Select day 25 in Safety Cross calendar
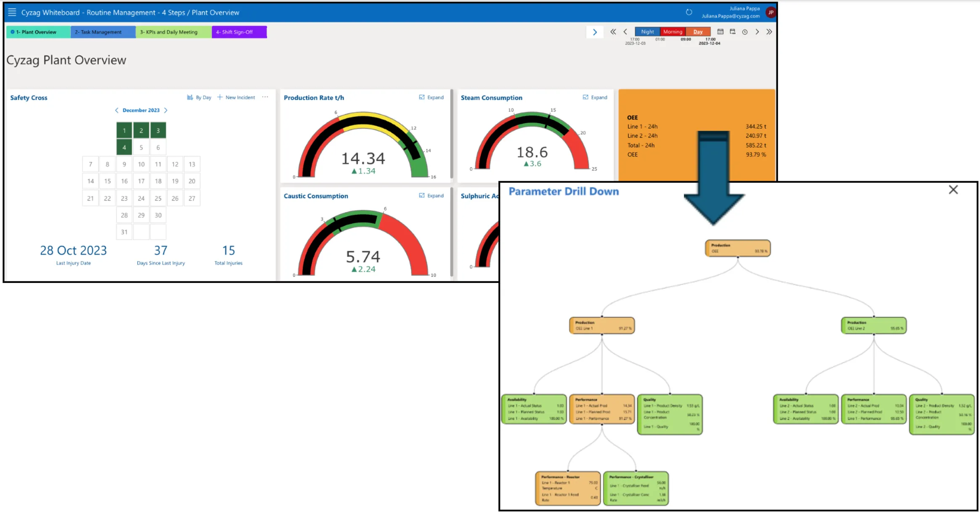This screenshot has height=513, width=980. (x=158, y=198)
